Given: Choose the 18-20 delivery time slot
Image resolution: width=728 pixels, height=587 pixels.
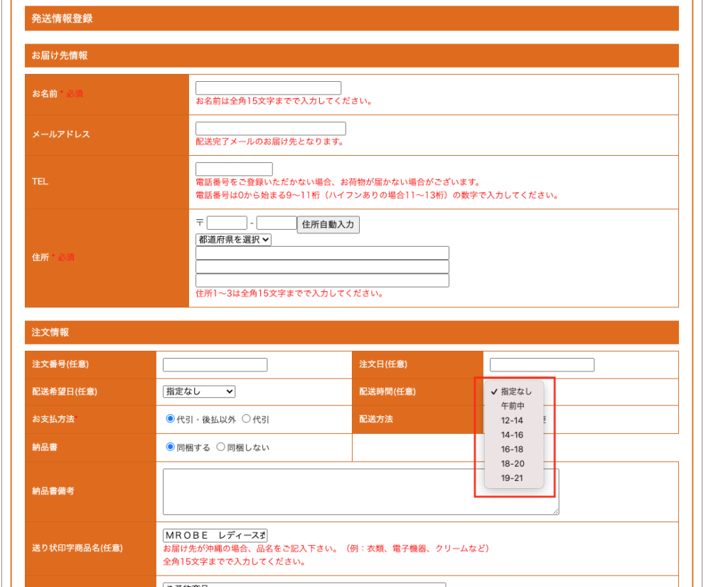Looking at the screenshot, I should (513, 463).
